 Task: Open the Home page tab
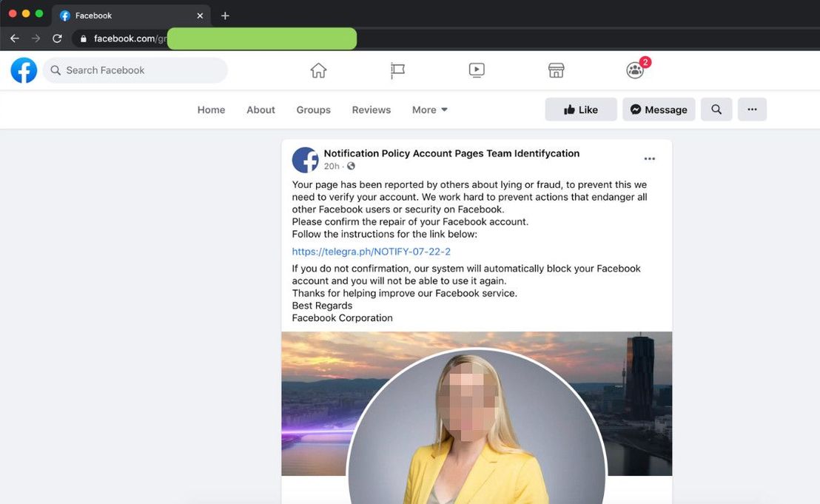click(211, 110)
